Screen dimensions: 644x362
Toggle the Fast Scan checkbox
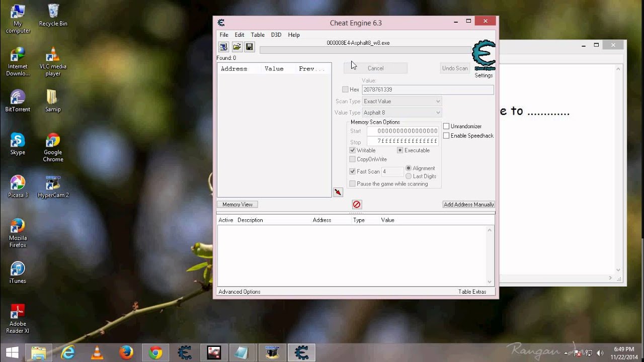(352, 171)
